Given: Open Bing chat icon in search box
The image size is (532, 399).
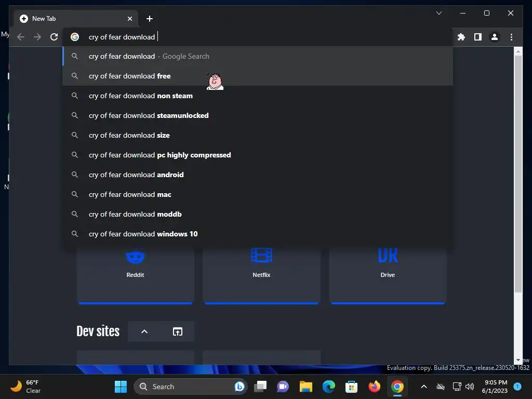Looking at the screenshot, I should [x=239, y=387].
